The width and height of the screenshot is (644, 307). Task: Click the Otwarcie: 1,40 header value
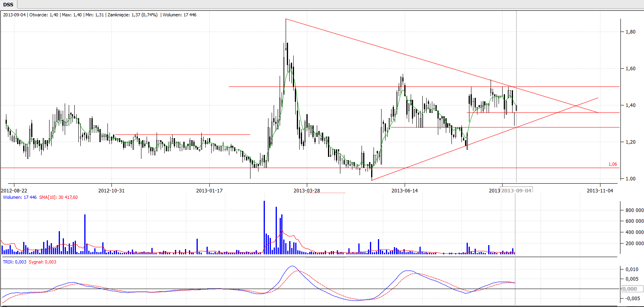coord(44,15)
